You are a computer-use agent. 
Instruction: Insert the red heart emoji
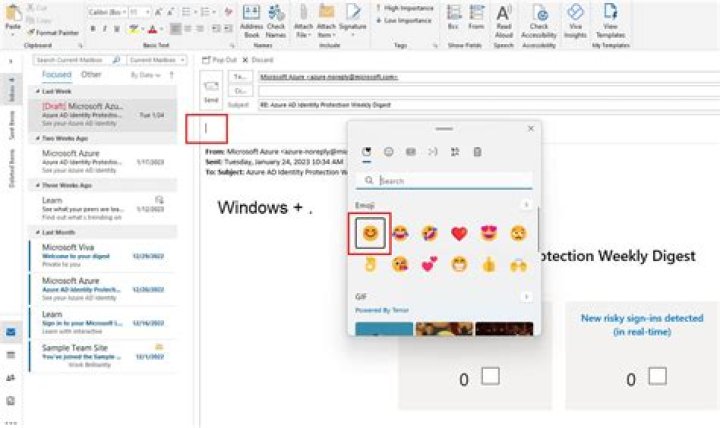coord(459,234)
